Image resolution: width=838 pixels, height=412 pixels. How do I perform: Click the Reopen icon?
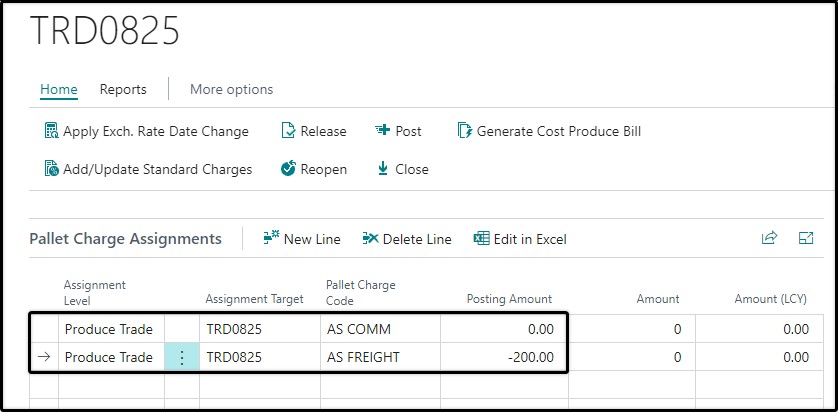point(288,169)
